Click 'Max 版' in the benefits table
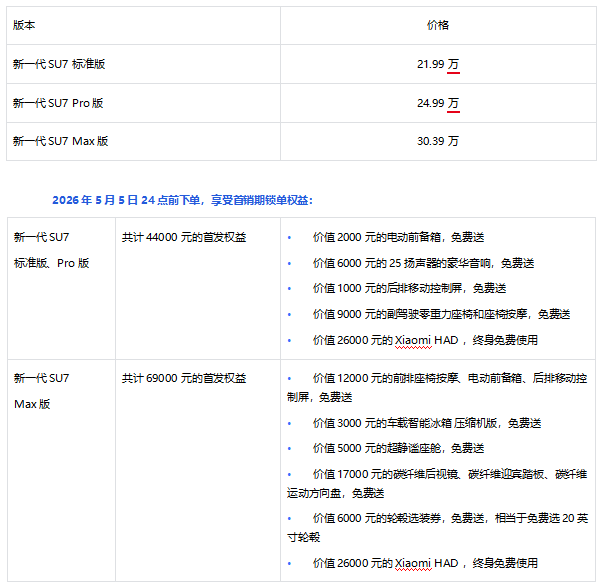Viewport: 602px width, 586px height. tap(32, 404)
